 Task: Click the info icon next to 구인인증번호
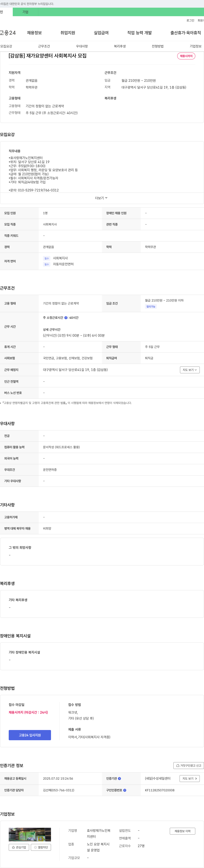[125, 790]
